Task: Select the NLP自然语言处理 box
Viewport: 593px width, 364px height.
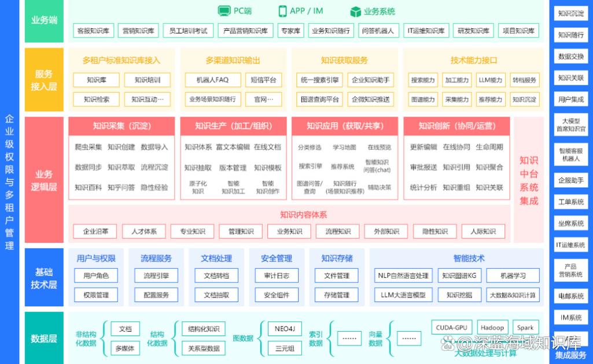Action: pos(403,276)
